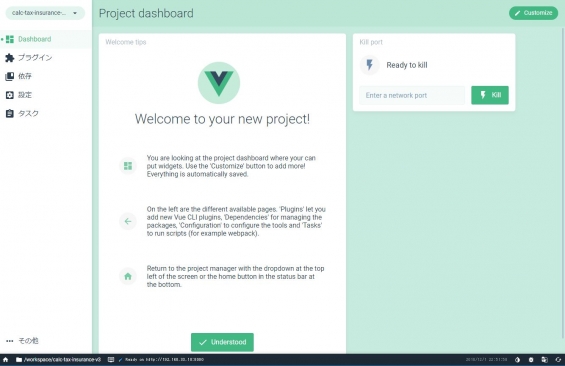
Task: Open the プラグイン (Plugins) page
Action: (46, 58)
